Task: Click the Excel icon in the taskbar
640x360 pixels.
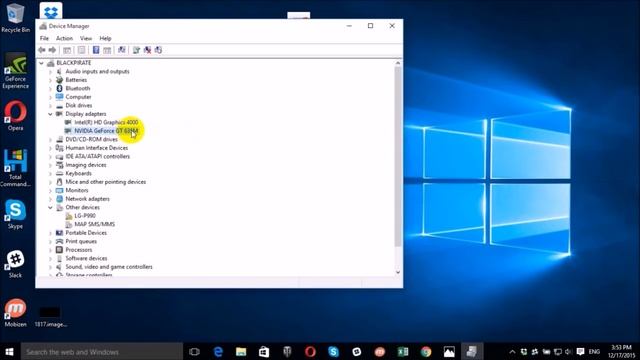Action: [403, 351]
